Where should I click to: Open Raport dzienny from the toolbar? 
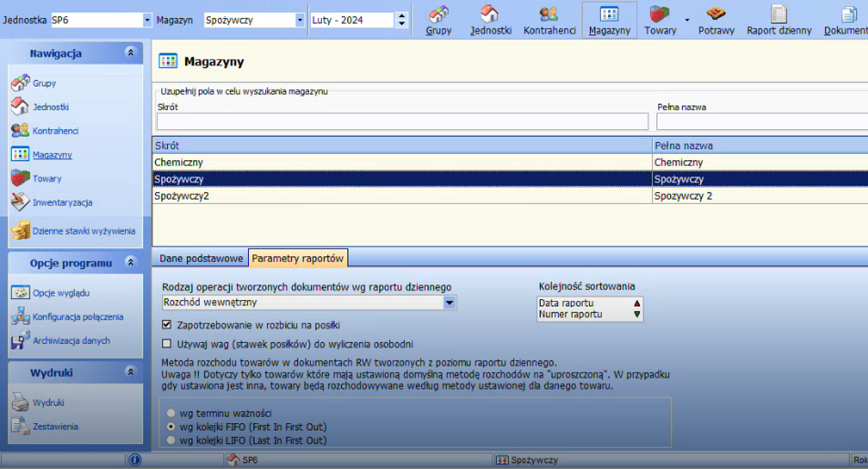pyautogui.click(x=779, y=20)
